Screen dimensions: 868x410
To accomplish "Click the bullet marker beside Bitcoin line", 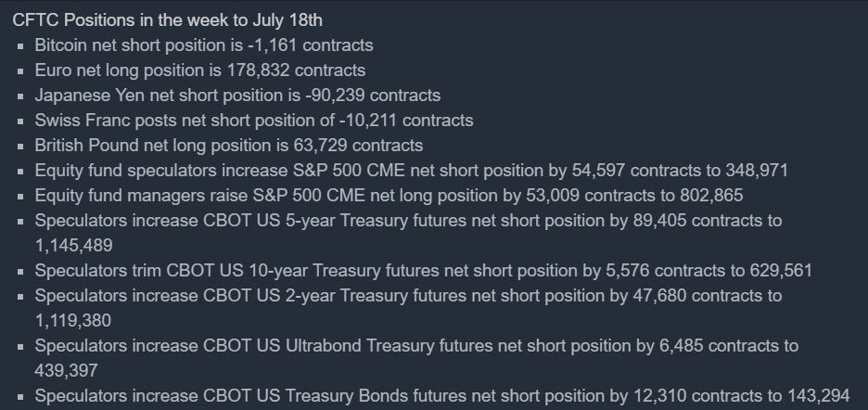I will (x=21, y=45).
